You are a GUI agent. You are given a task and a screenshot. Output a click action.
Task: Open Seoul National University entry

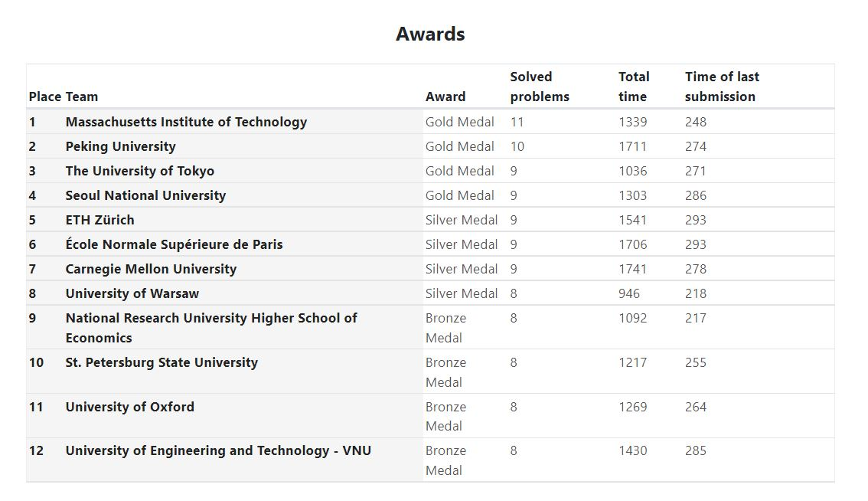tap(145, 195)
